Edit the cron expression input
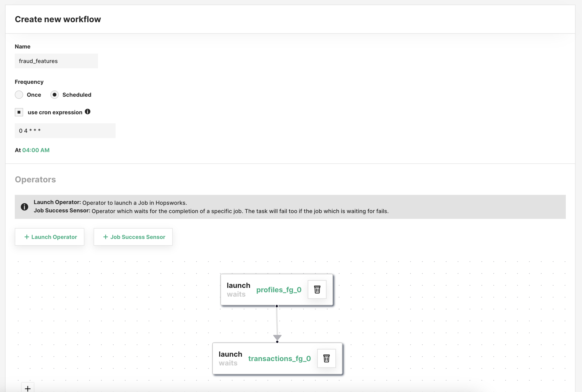The width and height of the screenshot is (582, 392). [65, 130]
